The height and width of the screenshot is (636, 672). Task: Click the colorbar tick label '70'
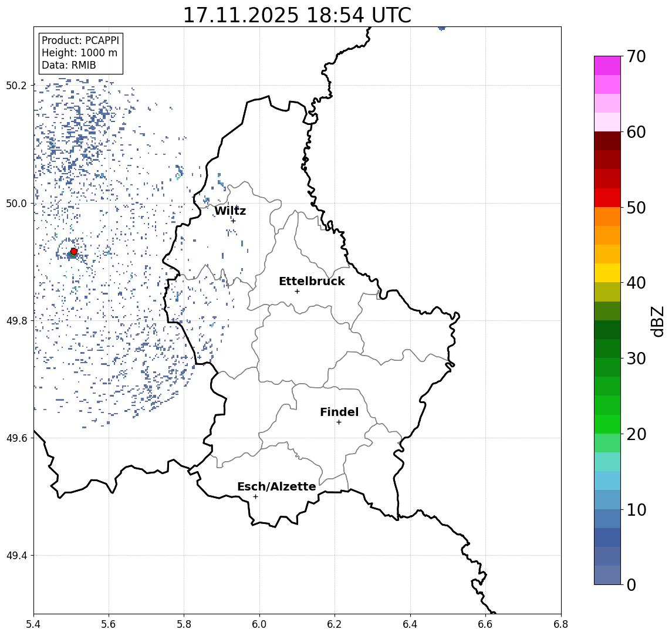click(x=636, y=56)
